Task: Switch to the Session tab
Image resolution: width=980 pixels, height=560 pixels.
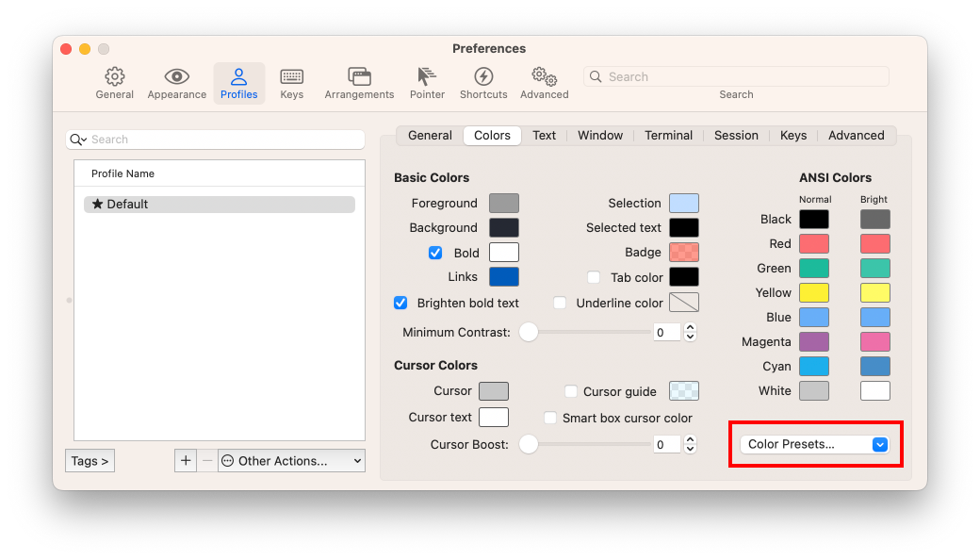Action: [736, 136]
